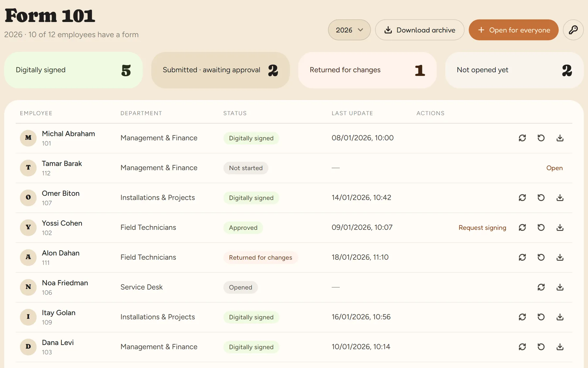Click Michal Abraham's name

point(68,134)
